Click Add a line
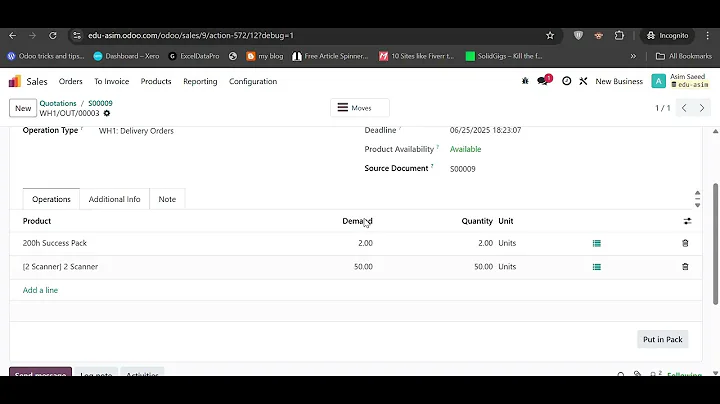 point(40,290)
